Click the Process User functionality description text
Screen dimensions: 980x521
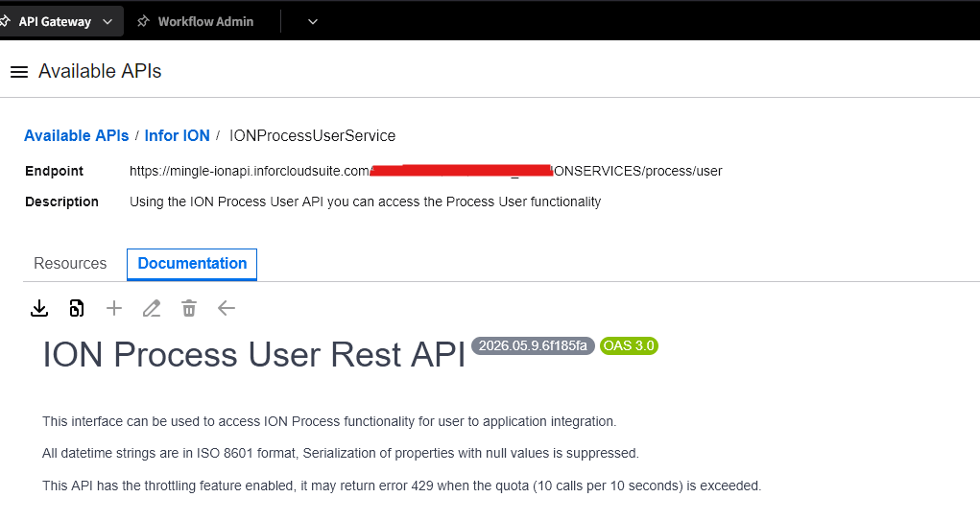[365, 201]
